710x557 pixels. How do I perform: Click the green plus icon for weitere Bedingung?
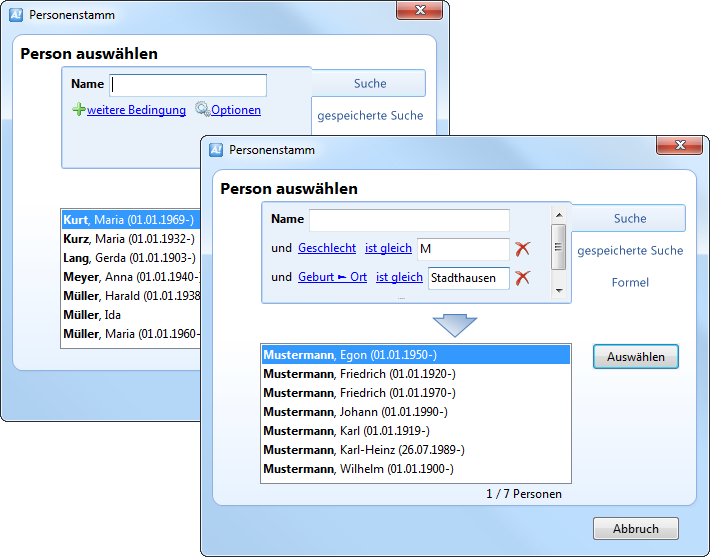click(x=79, y=110)
